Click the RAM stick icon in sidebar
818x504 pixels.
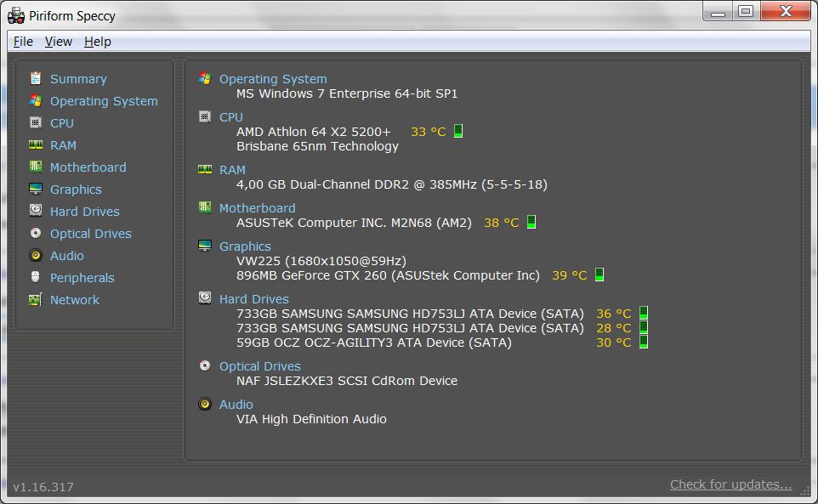coord(36,144)
